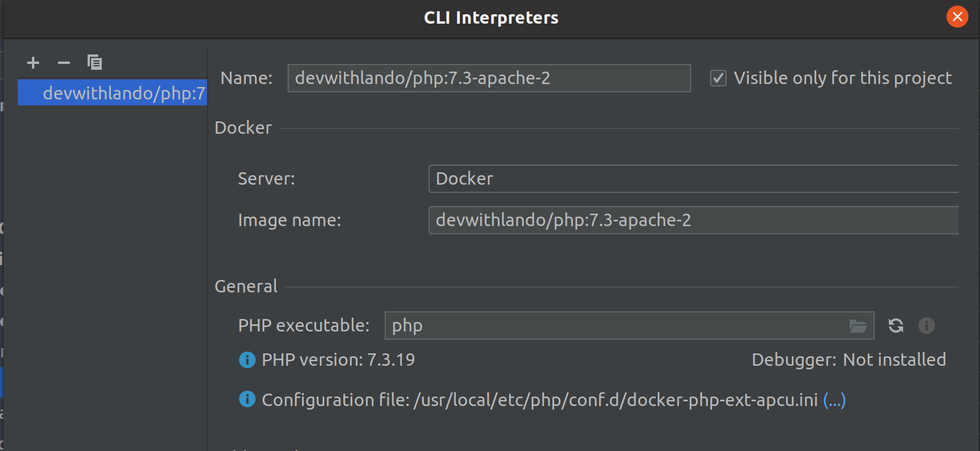Image resolution: width=980 pixels, height=451 pixels.
Task: Click the PHP version 7.3.19 label
Action: 339,360
